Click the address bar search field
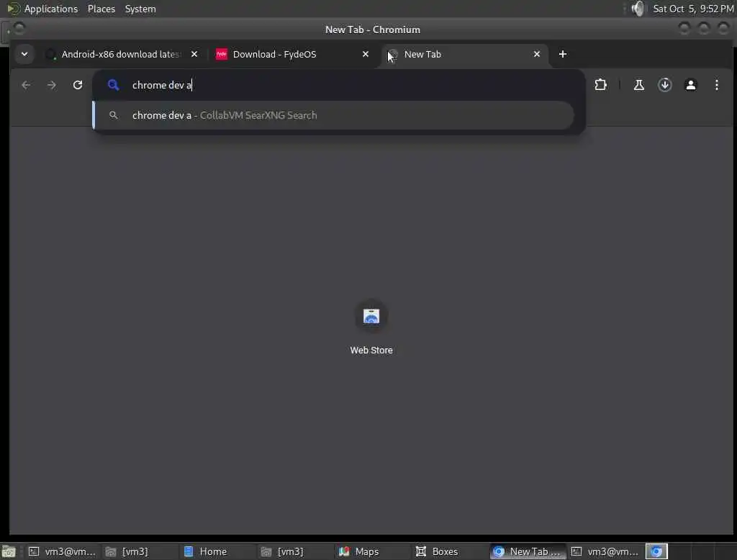 tap(338, 85)
